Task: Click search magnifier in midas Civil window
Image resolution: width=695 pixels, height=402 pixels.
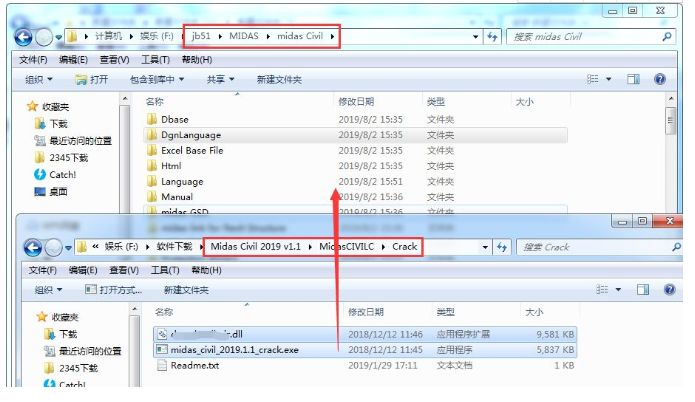Action: 667,37
